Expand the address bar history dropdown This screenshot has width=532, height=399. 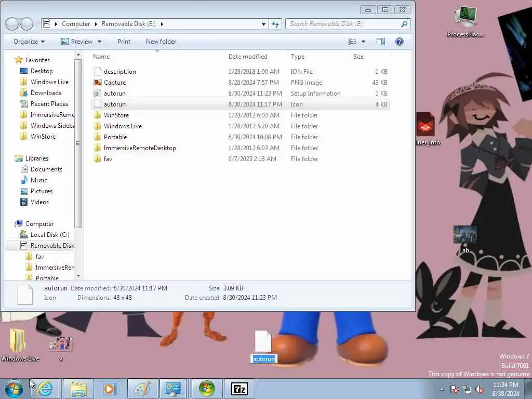(263, 24)
